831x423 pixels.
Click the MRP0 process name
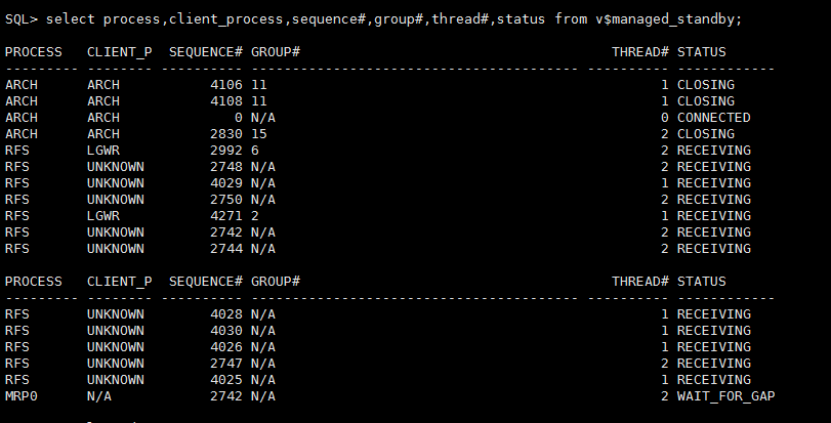(21, 396)
